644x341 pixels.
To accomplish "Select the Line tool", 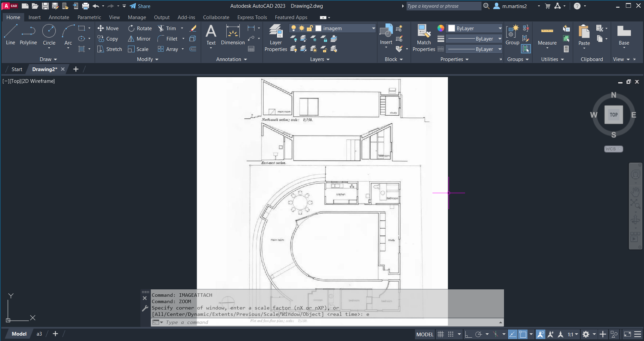I will coord(10,35).
